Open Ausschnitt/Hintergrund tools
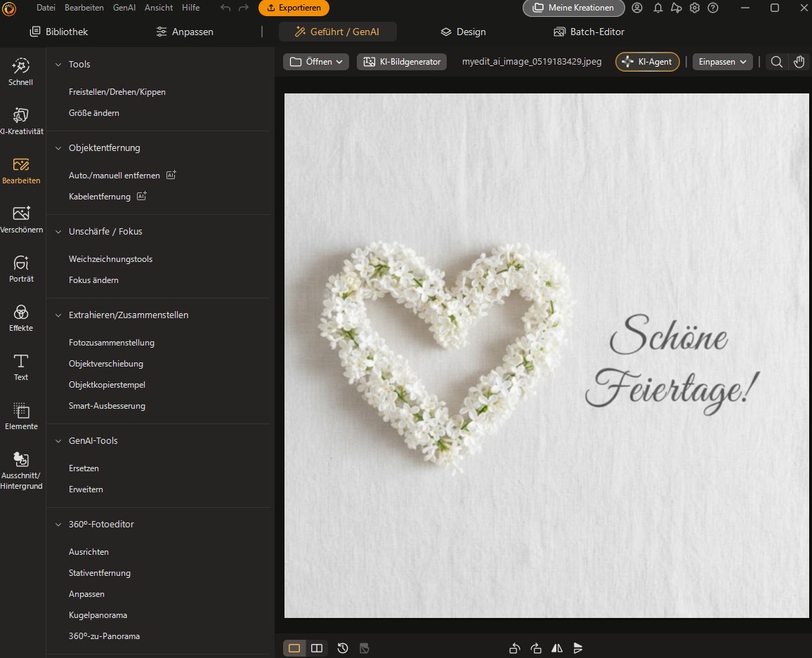Viewport: 812px width, 658px height. (20, 471)
